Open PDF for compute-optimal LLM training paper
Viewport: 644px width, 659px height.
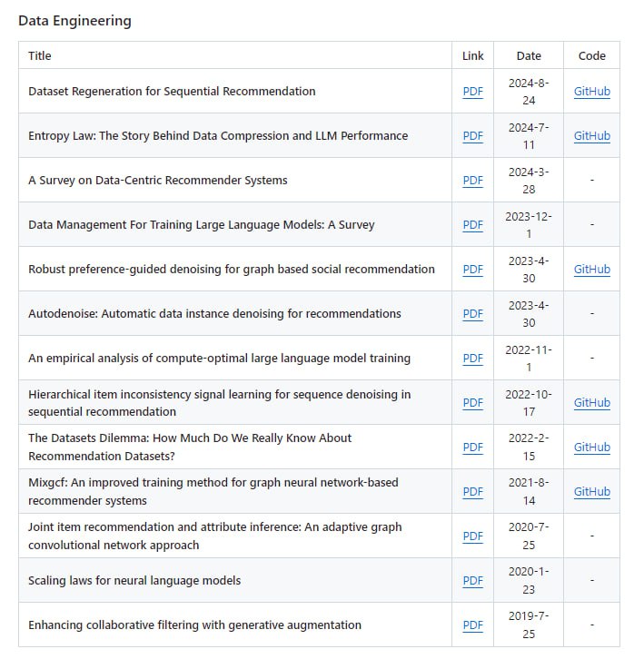click(472, 358)
